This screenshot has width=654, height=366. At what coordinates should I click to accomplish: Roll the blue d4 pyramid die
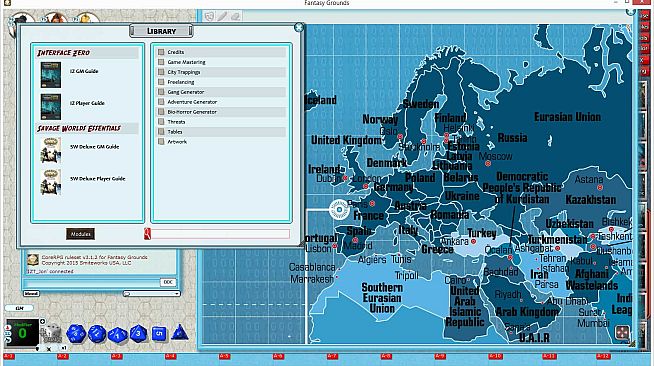click(179, 333)
